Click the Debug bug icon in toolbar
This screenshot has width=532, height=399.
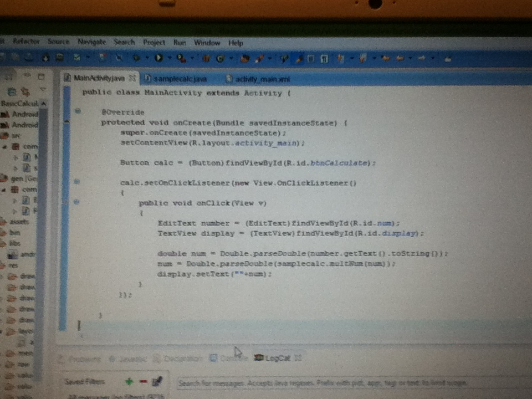136,58
